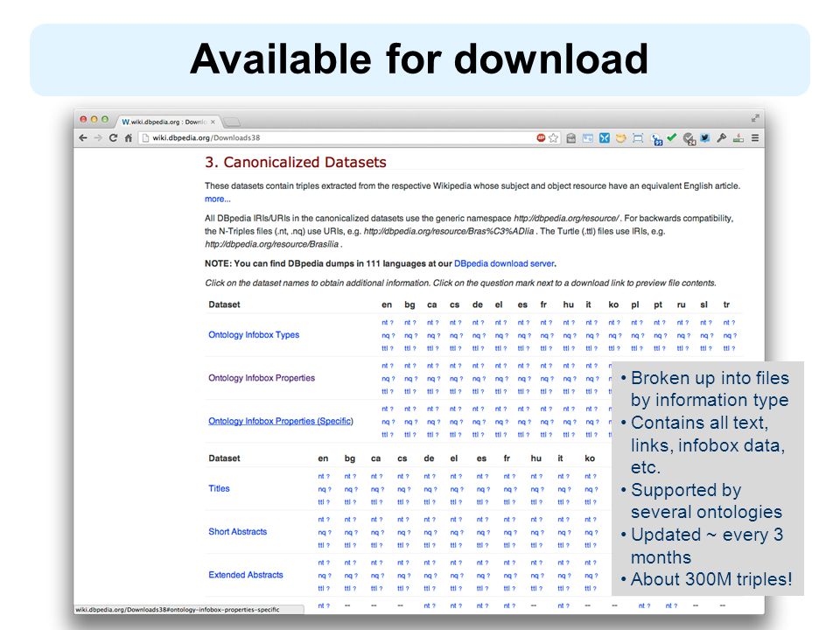Click the '3. Canonicalized Datasets' heading
Image resolution: width=840 pixels, height=630 pixels.
click(296, 163)
